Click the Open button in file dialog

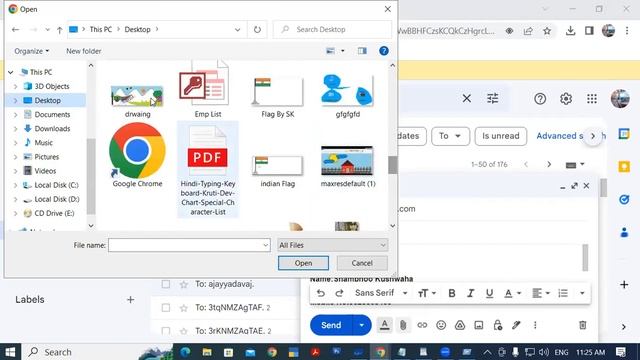(303, 263)
